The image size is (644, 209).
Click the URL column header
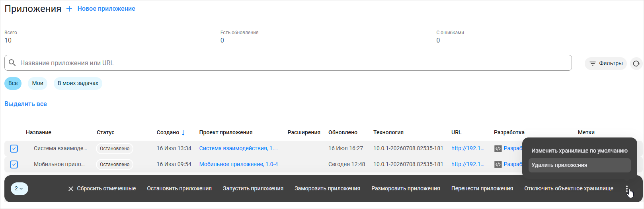point(457,133)
